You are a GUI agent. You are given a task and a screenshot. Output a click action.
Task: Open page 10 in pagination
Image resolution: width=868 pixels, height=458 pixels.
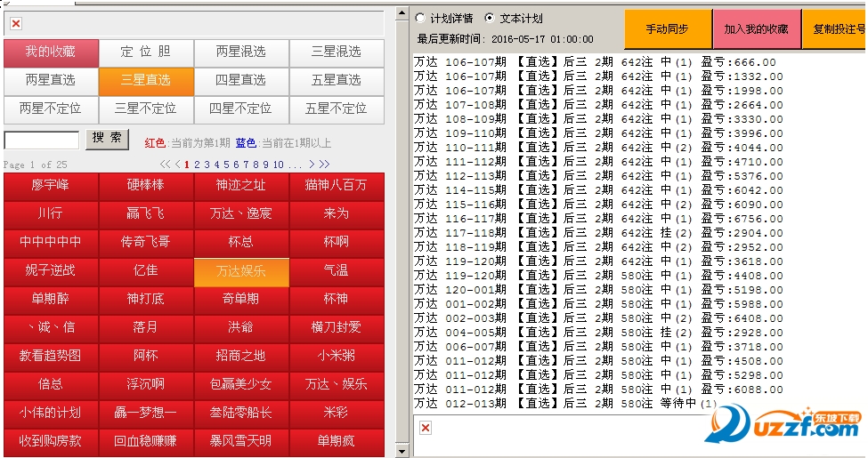pos(279,165)
